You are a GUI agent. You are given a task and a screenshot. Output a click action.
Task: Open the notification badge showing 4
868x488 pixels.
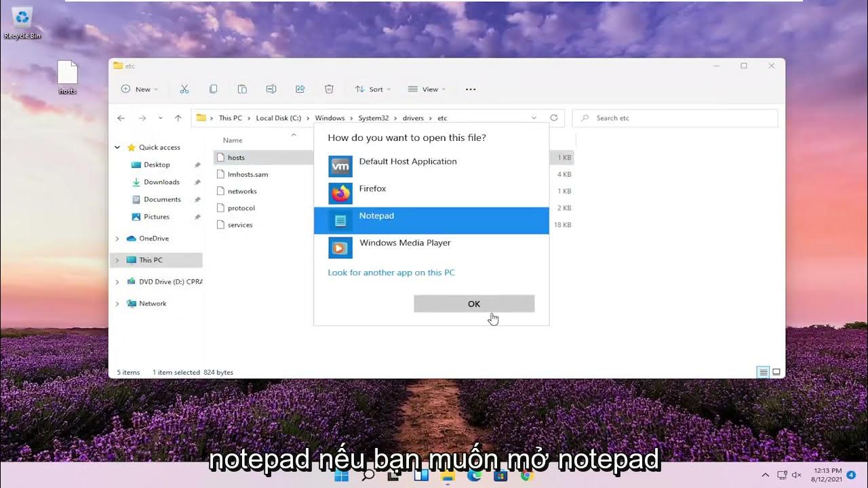pyautogui.click(x=851, y=475)
